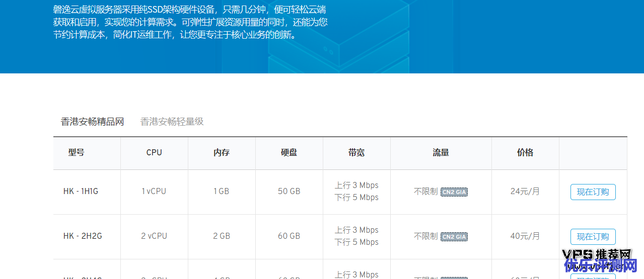Screen dimensions: 644x279
Task: Order the HK - 2H2G plan via 现在订购
Action: point(593,237)
